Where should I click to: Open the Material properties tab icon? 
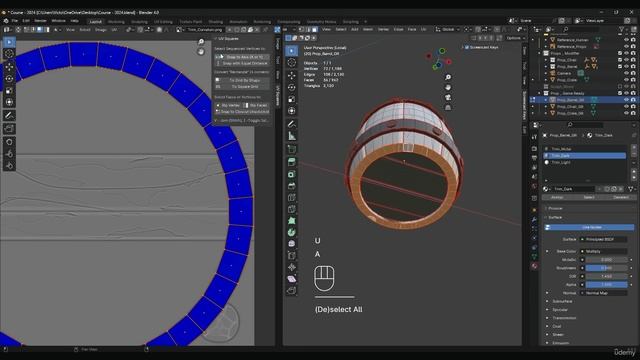[534, 266]
